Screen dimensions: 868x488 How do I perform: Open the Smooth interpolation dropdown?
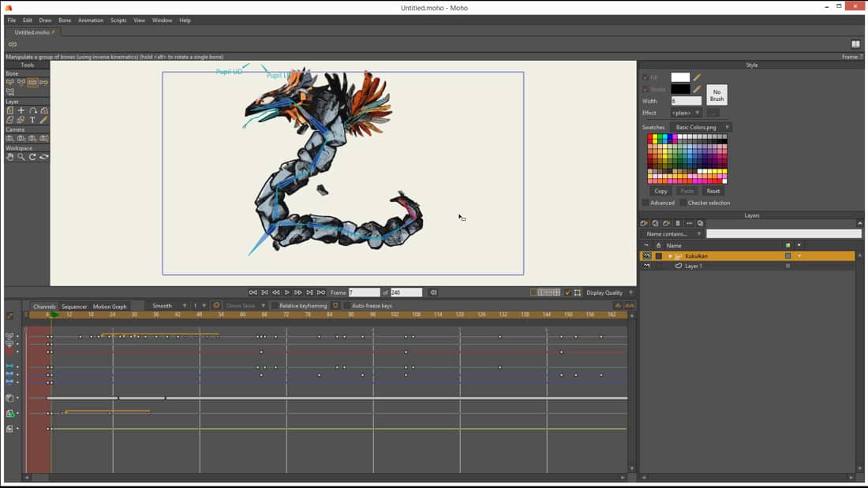pos(168,306)
